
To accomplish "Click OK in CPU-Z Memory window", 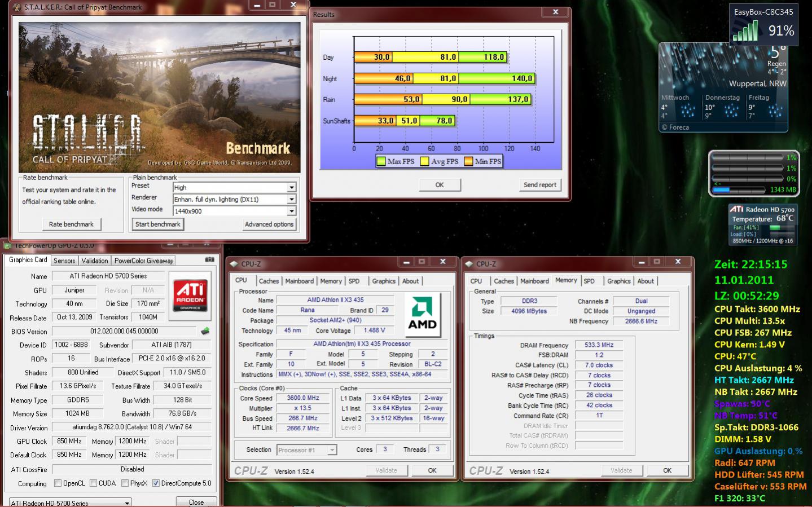I will point(667,470).
